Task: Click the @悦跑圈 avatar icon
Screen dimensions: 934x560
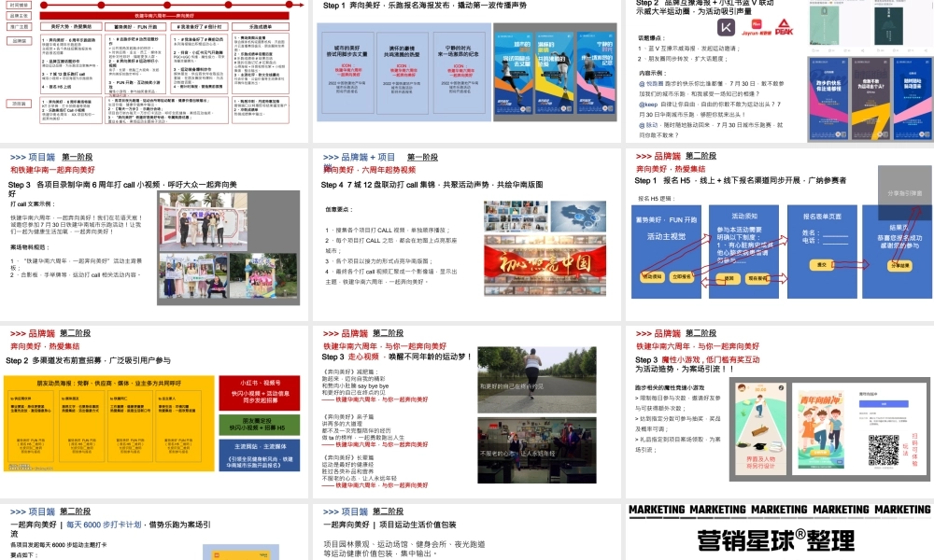Action: 642,82
